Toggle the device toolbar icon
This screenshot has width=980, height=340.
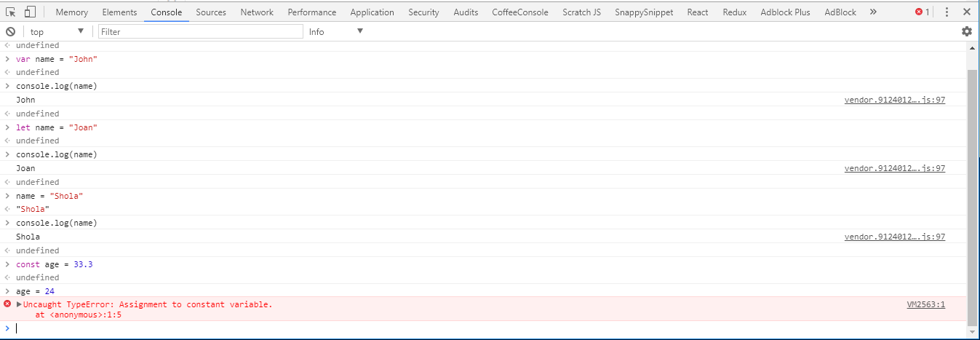tap(30, 12)
